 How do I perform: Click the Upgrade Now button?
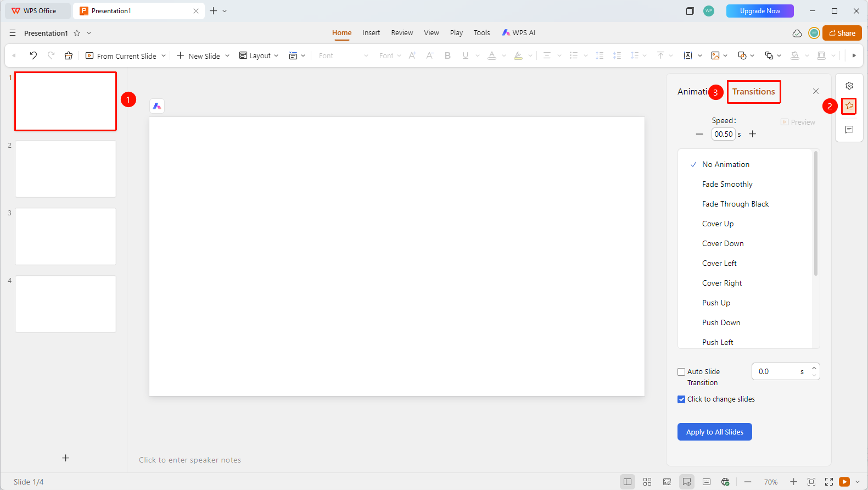(760, 11)
